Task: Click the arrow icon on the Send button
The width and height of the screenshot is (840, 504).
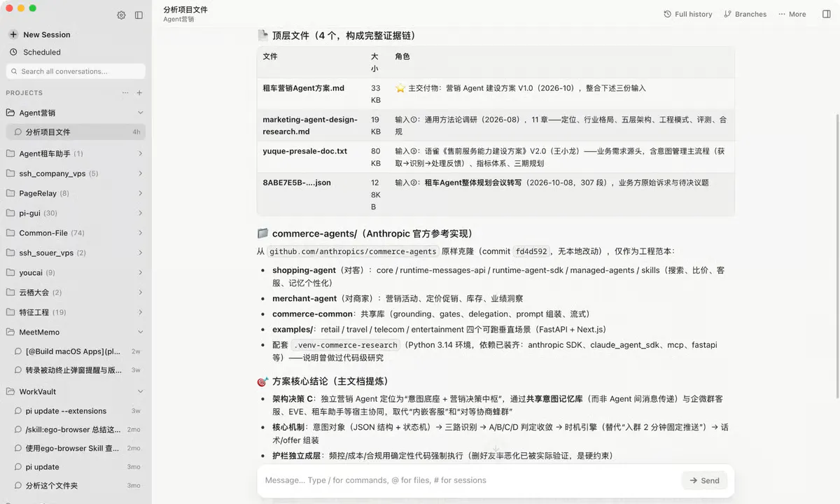Action: coord(693,480)
